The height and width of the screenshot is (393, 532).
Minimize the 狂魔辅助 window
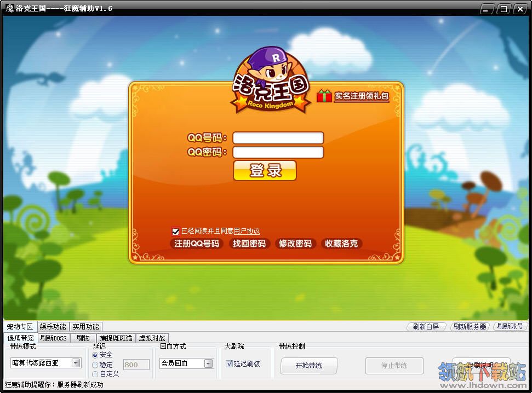coord(486,9)
